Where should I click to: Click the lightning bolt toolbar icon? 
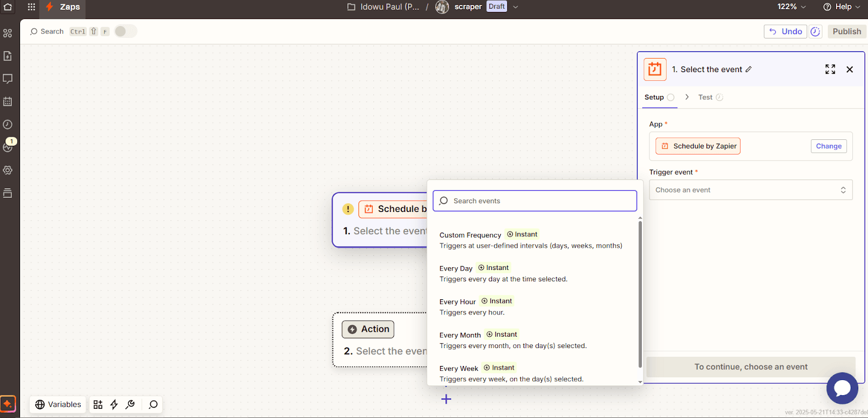pyautogui.click(x=114, y=404)
